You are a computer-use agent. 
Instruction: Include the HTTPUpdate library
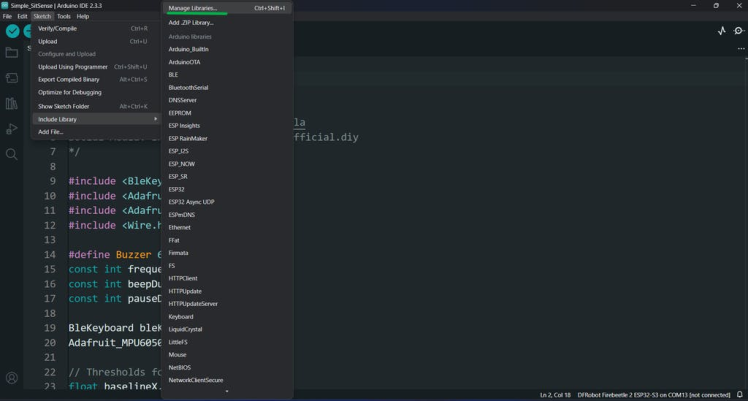click(x=227, y=291)
